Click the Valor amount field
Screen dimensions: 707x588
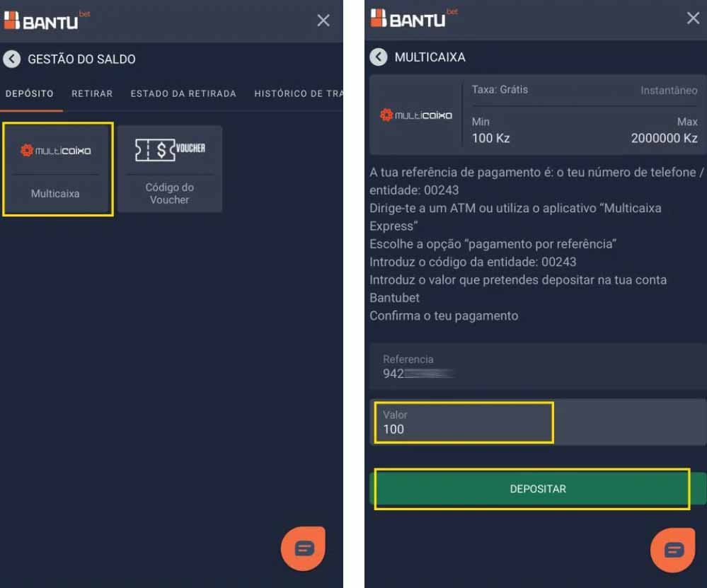[x=538, y=422]
